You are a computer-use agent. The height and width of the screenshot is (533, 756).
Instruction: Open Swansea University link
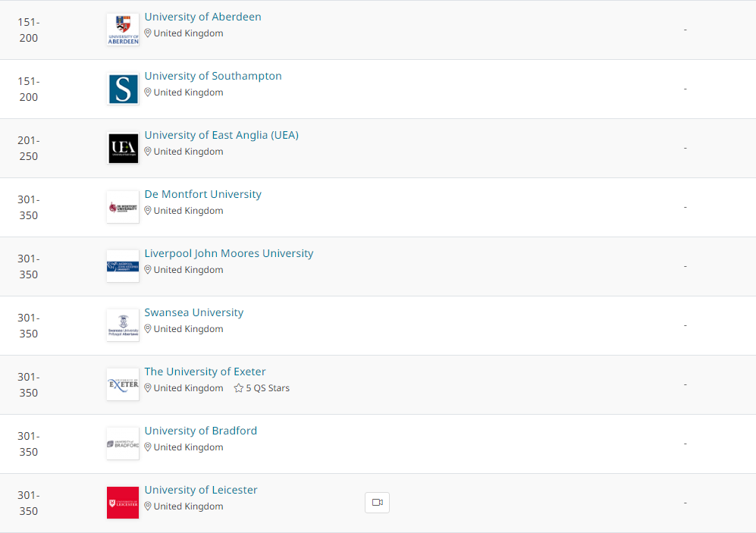coord(194,313)
